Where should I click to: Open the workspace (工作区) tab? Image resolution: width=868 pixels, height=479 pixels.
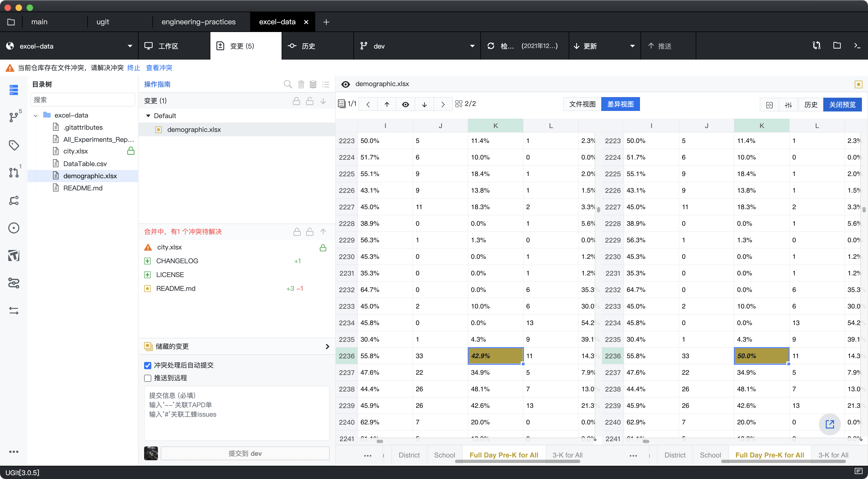coord(174,46)
